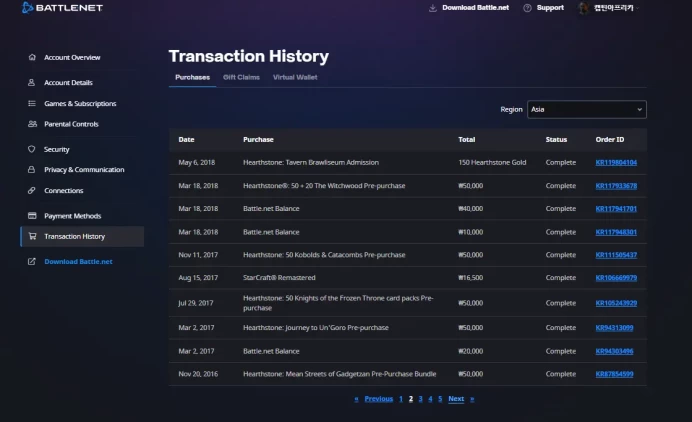Open order KR94303496
Image resolution: width=692 pixels, height=422 pixels.
tap(614, 351)
